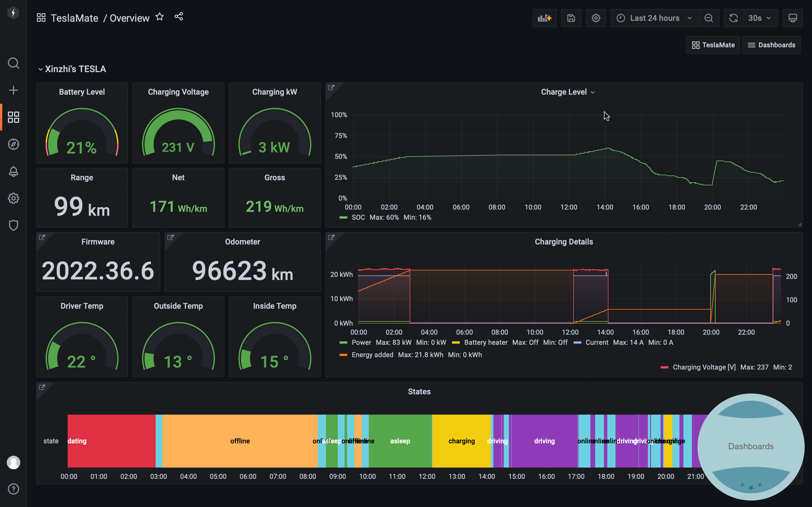Click the Energy added color swatch in legend
The height and width of the screenshot is (507, 812).
[343, 355]
